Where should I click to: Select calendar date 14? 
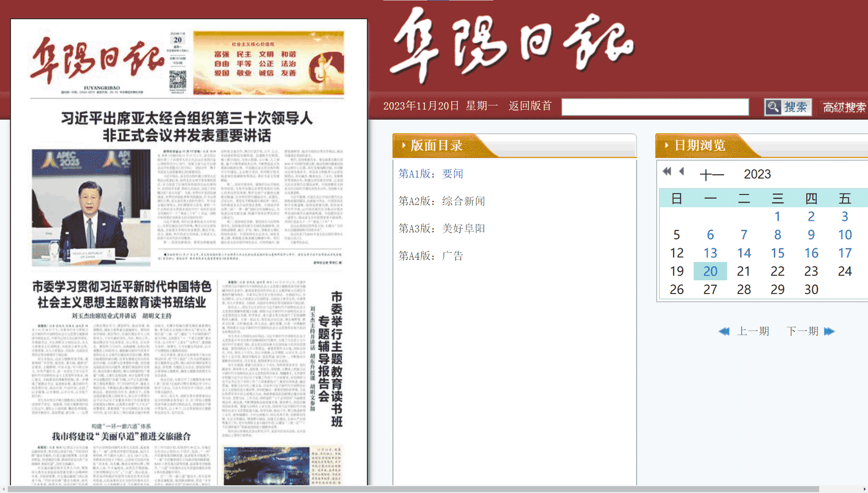(744, 253)
